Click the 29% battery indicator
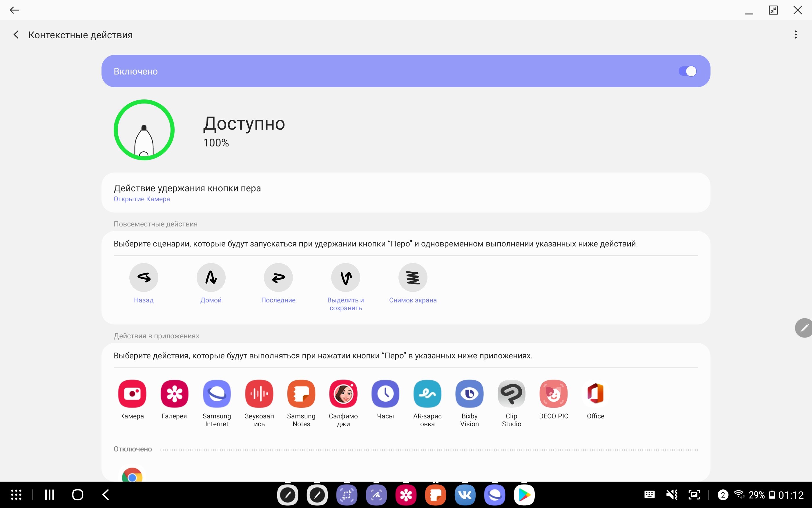 (x=762, y=495)
